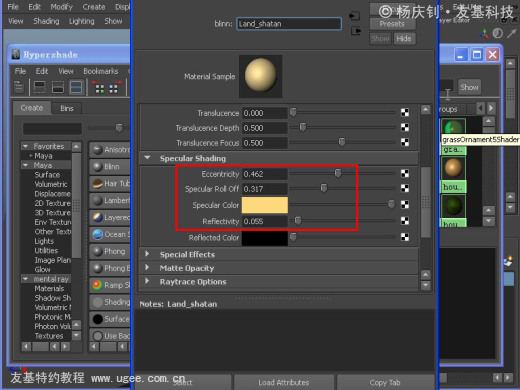Create a Layered Shader in Hypershade

pos(110,217)
